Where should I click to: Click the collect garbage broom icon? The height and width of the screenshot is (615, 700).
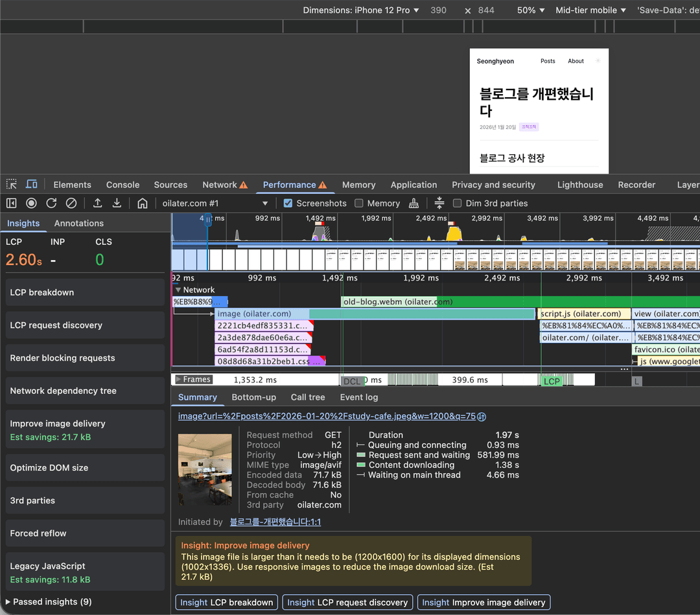click(x=414, y=203)
